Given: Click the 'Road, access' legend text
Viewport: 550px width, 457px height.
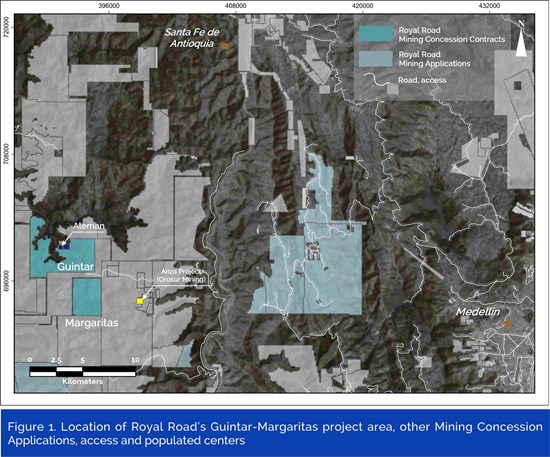Looking at the screenshot, I should 422,80.
